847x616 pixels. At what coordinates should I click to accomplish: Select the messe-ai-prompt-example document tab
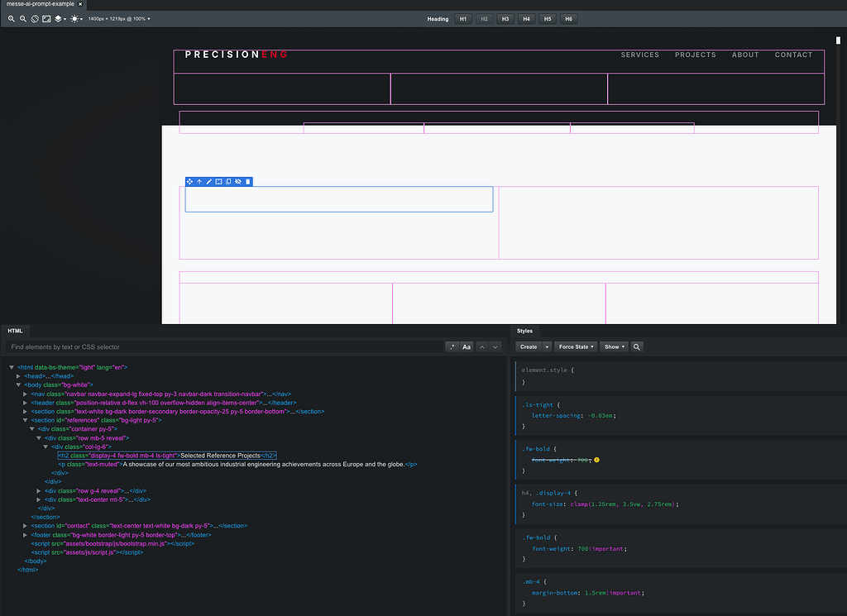pos(40,4)
